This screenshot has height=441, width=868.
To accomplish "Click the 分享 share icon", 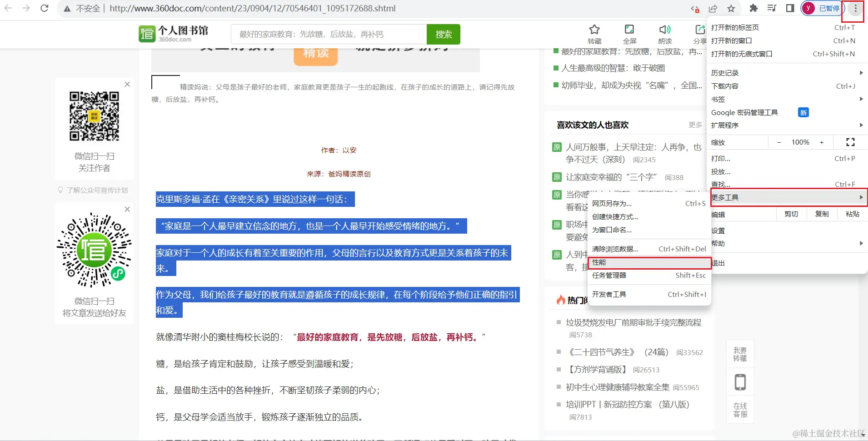I will coord(699,30).
